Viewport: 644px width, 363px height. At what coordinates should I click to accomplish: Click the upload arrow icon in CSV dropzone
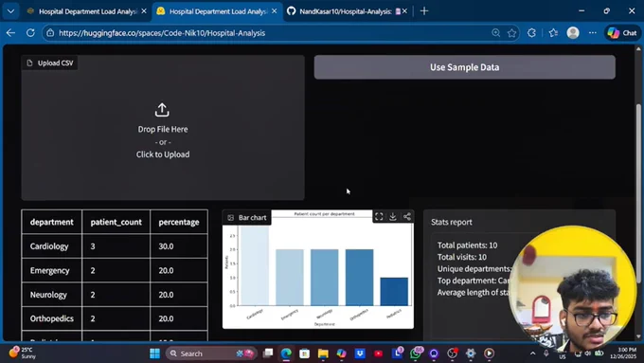pyautogui.click(x=162, y=110)
